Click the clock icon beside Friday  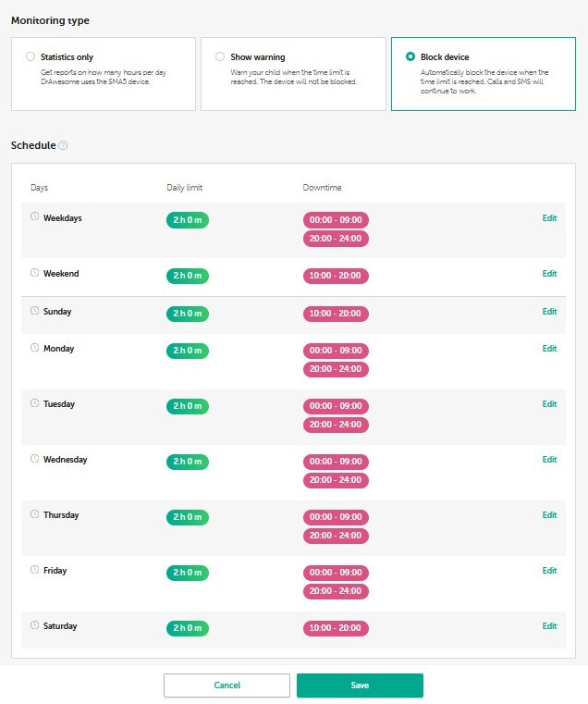click(x=34, y=570)
